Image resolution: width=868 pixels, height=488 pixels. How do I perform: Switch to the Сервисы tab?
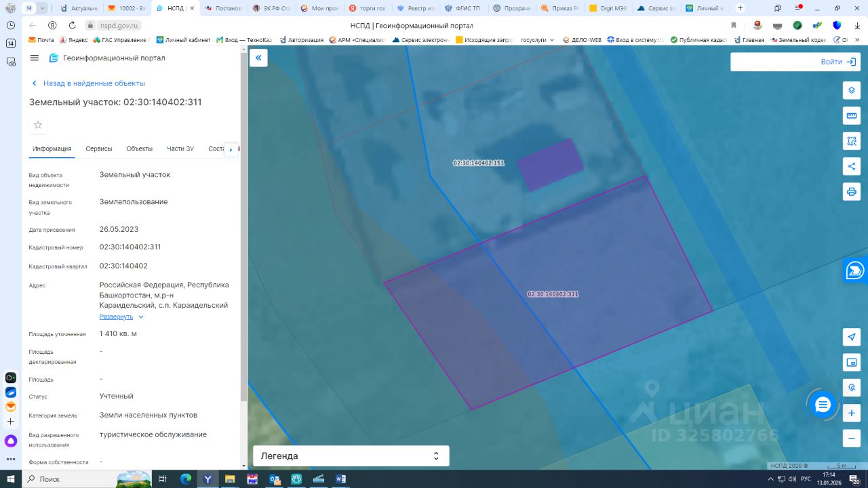(x=99, y=149)
